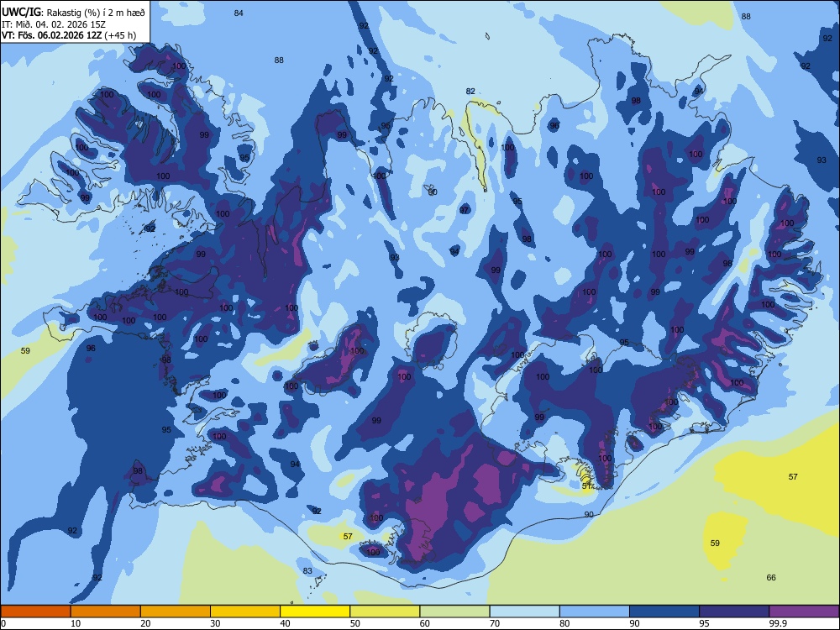Pick the pale green 60–70 legend swatch
Image resolution: width=840 pixels, height=630 pixels.
454,612
